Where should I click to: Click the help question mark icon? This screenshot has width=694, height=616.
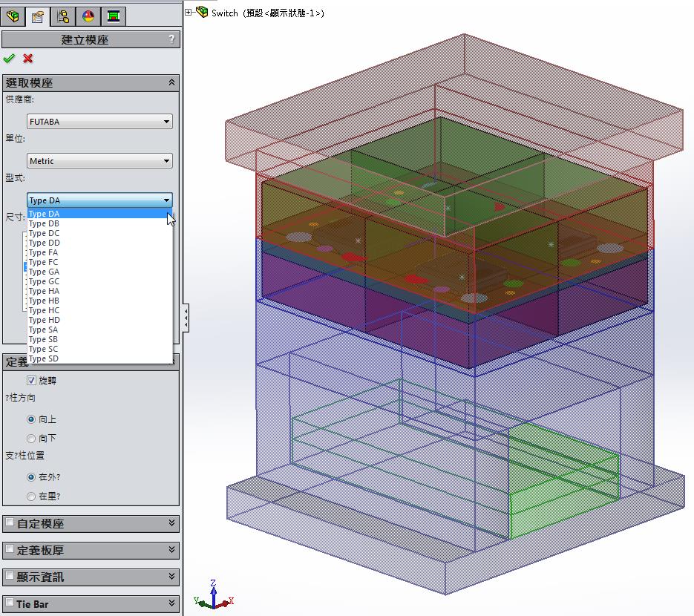pyautogui.click(x=172, y=39)
